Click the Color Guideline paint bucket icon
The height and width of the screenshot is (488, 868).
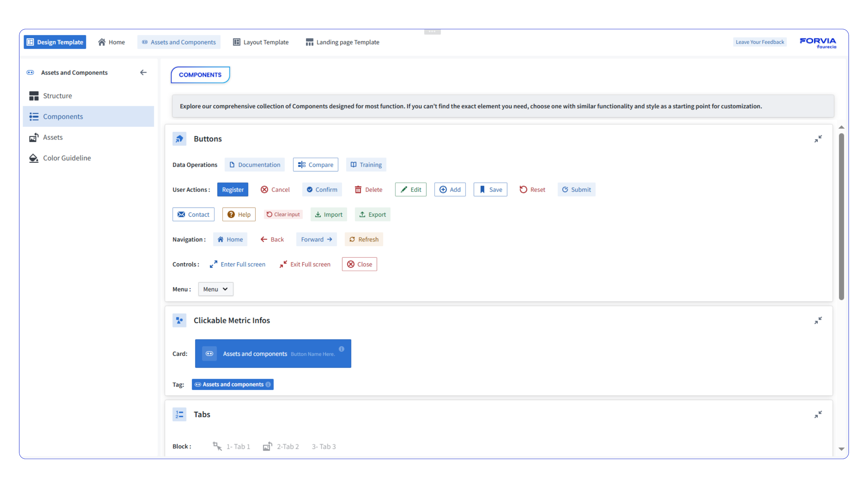pyautogui.click(x=34, y=158)
